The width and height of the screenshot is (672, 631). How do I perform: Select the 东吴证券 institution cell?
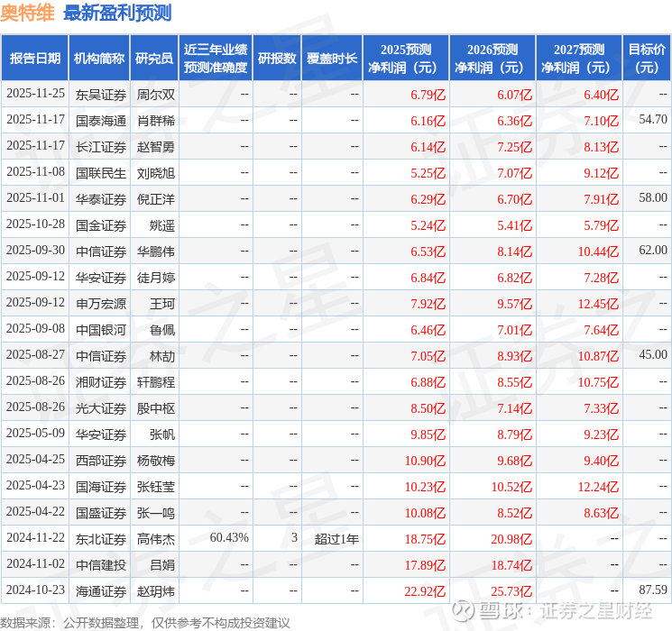click(x=101, y=95)
